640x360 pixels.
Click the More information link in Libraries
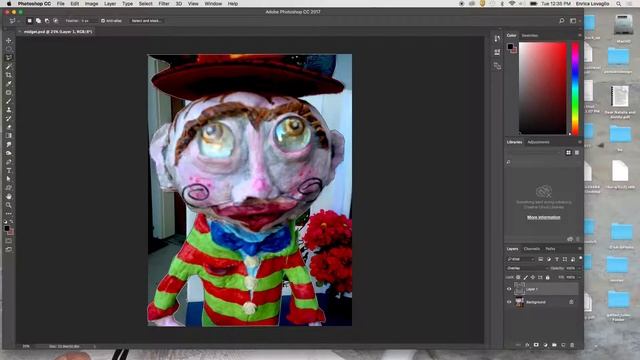click(543, 217)
